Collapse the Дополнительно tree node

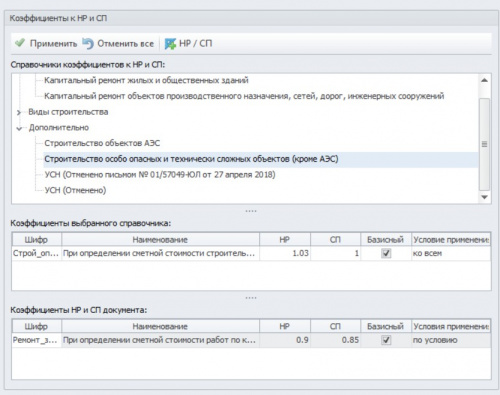pos(19,128)
